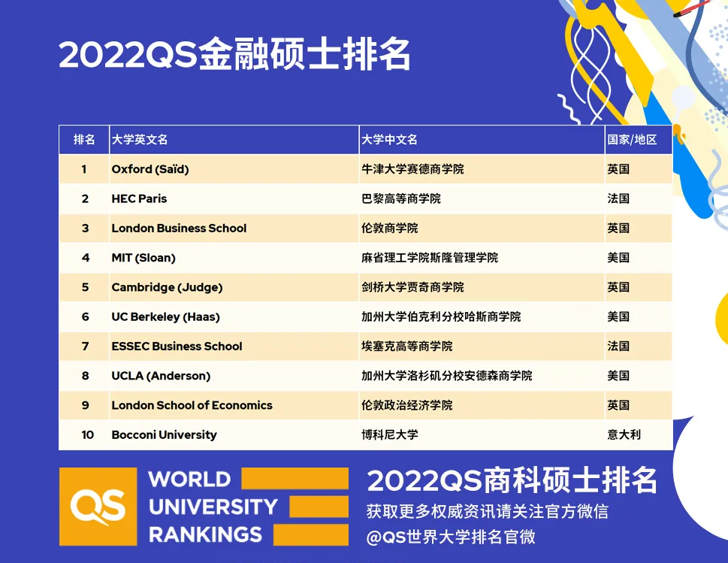Screen dimensions: 728x563
Task: Click the 加州大学洛杉矶分校安德森商学院 cell
Action: [482, 376]
